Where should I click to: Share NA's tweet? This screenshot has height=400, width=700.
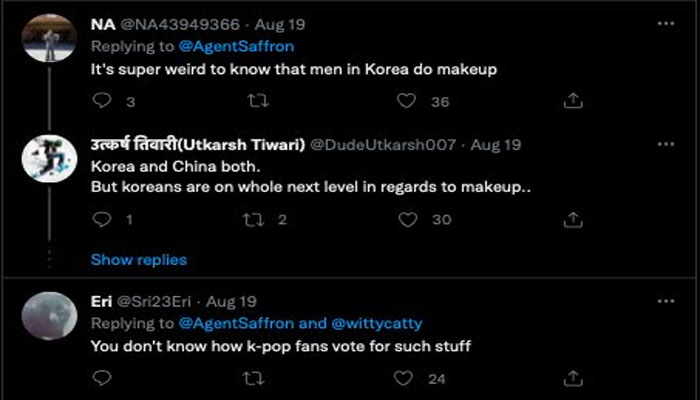[x=573, y=101]
